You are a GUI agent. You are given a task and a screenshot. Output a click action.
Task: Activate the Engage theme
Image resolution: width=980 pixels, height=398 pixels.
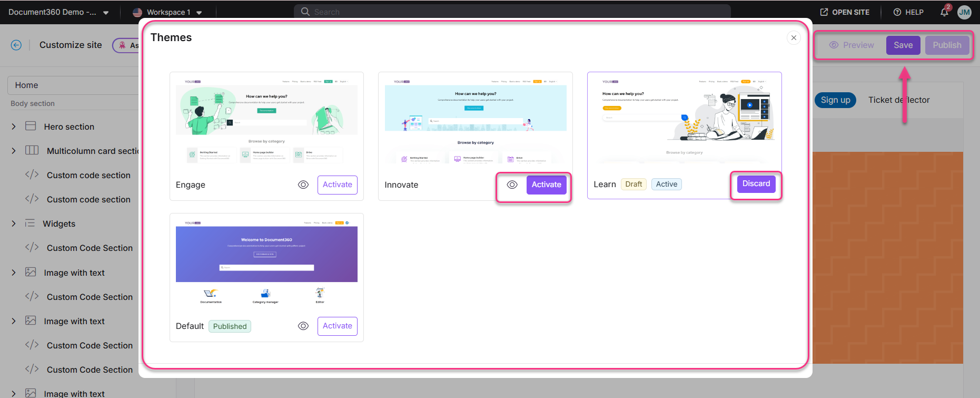pos(338,185)
